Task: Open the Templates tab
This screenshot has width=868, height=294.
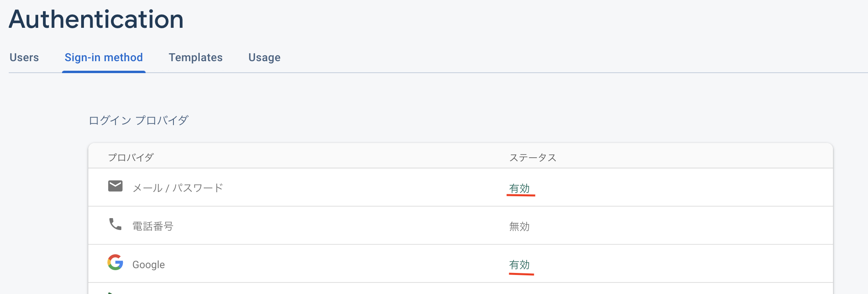Action: (x=195, y=58)
